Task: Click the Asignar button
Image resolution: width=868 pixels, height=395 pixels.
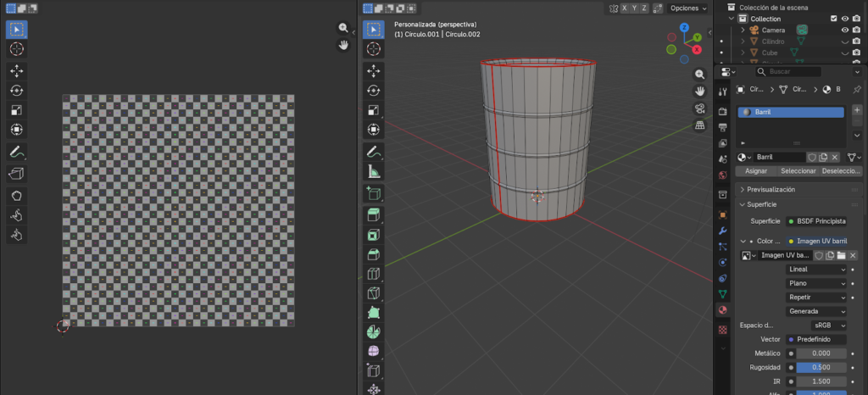Action: (x=756, y=170)
